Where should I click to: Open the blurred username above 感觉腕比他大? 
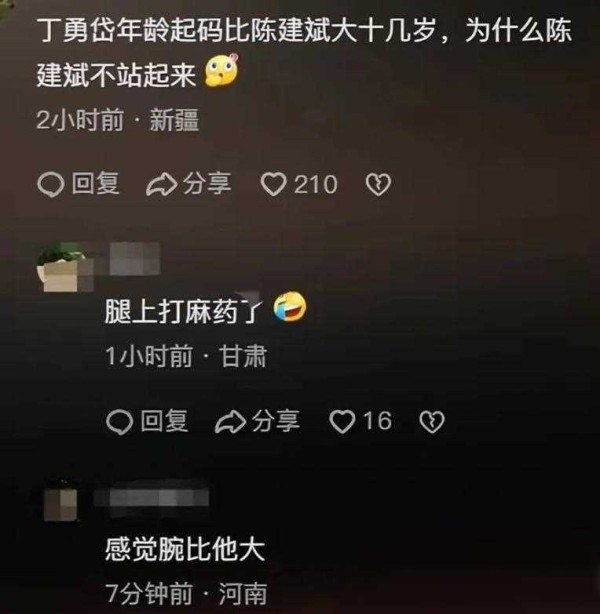click(x=152, y=499)
